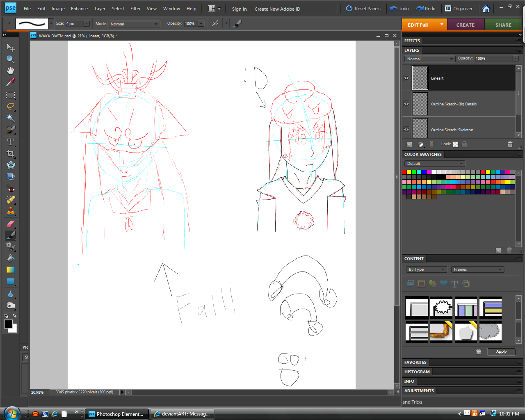Open the brush preset picker dropdown
The width and height of the screenshot is (525, 420).
tap(51, 24)
